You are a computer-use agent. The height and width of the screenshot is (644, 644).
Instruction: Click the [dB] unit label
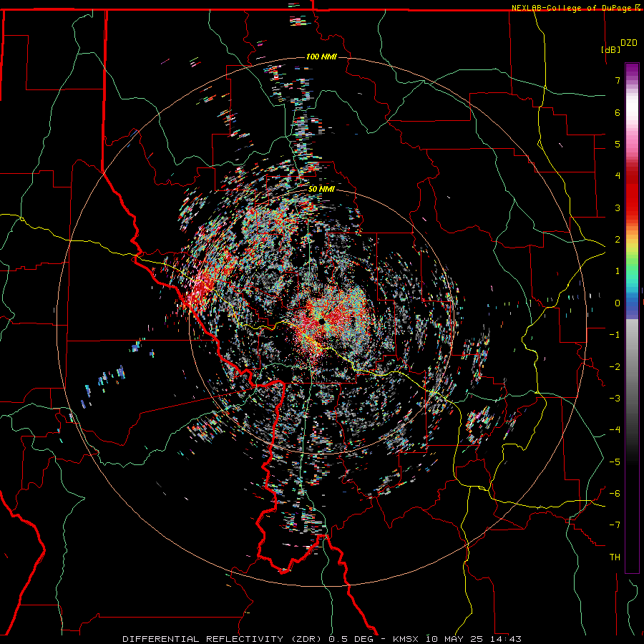click(610, 49)
